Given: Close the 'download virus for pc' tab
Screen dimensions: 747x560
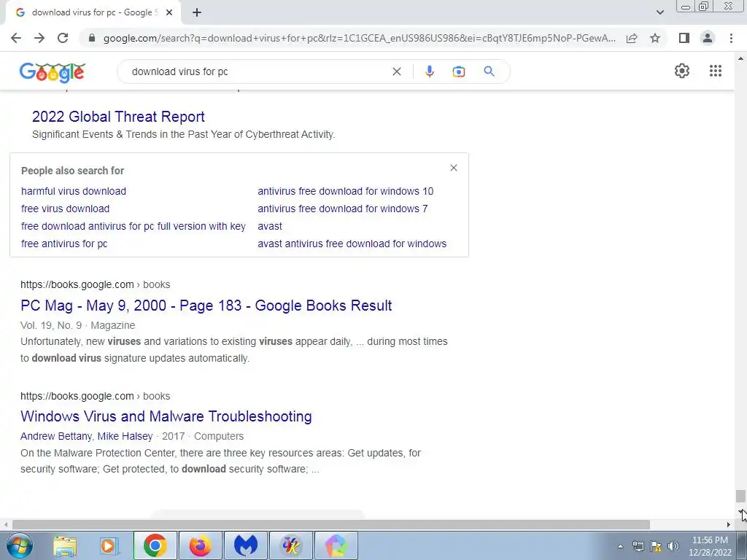Looking at the screenshot, I should (169, 12).
